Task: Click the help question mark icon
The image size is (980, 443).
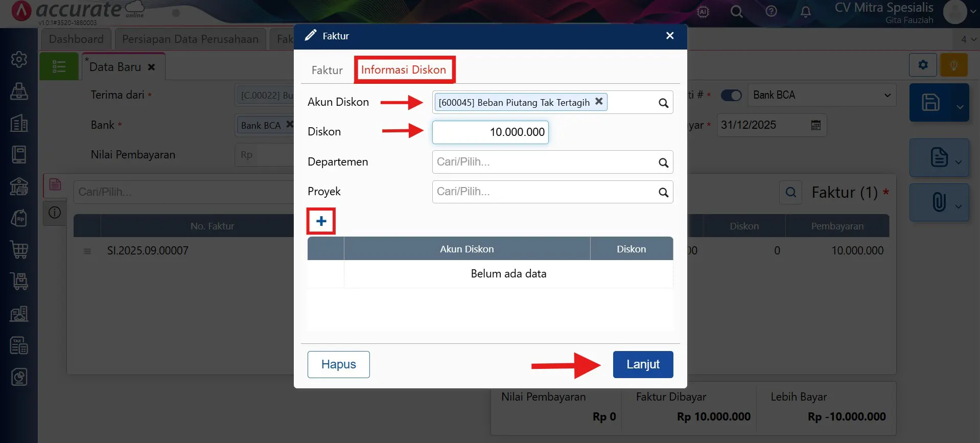Action: (x=771, y=11)
